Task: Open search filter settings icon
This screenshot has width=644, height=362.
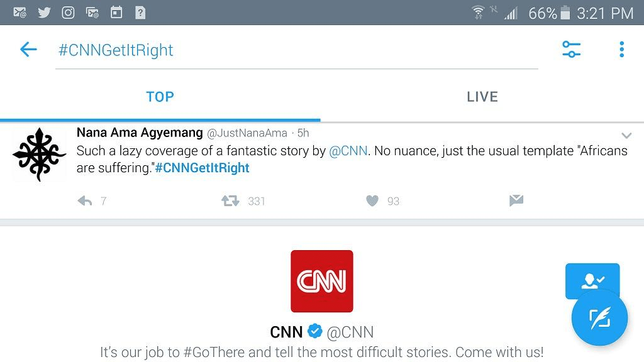Action: (x=571, y=50)
